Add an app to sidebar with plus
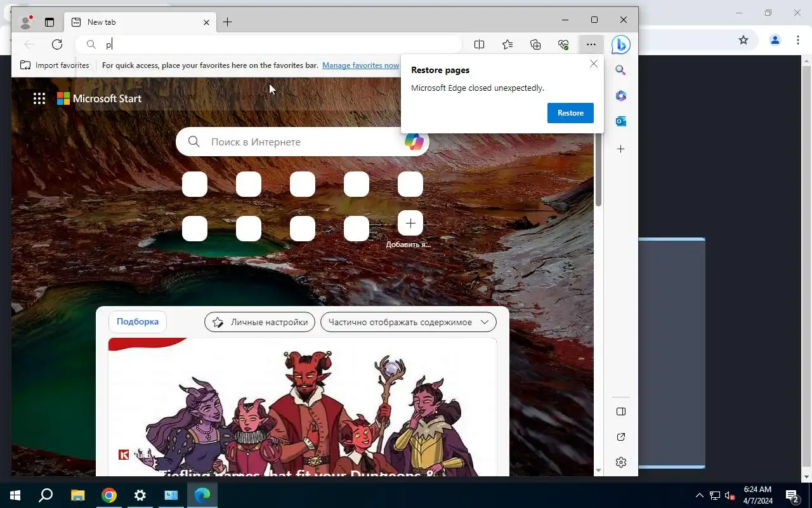Viewport: 812px width, 508px height. [x=621, y=149]
